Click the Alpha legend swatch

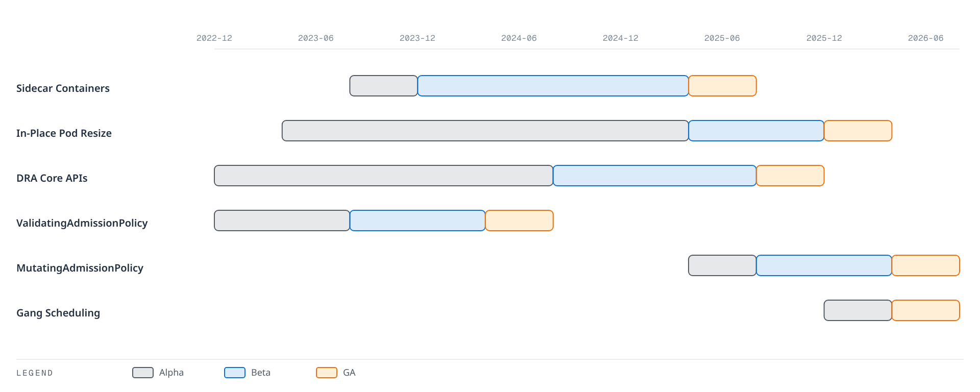[143, 373]
